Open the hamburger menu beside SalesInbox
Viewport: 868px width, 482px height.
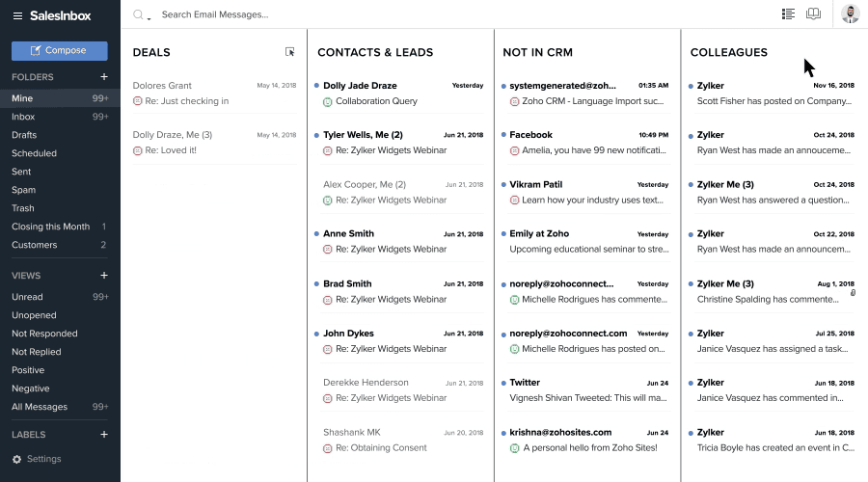coord(17,16)
